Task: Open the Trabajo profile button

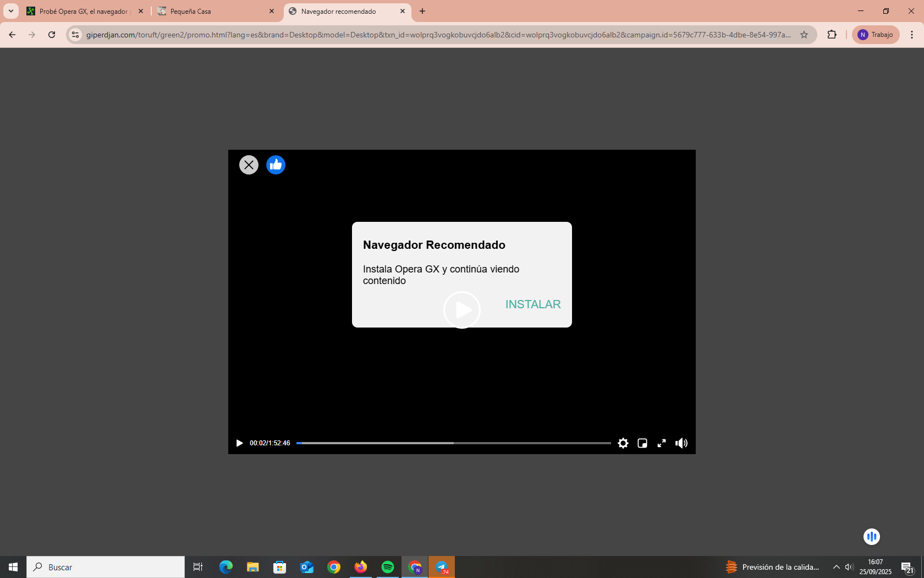Action: click(876, 35)
